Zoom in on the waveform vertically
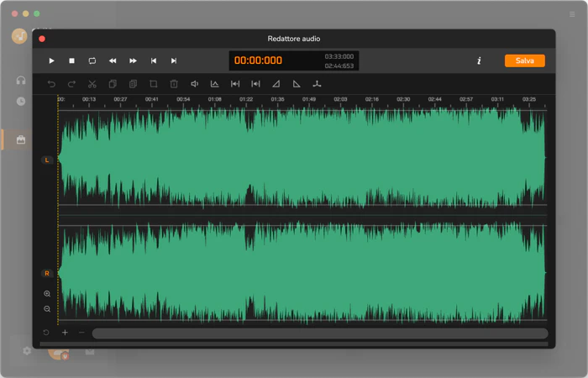588x378 pixels. pos(47,294)
